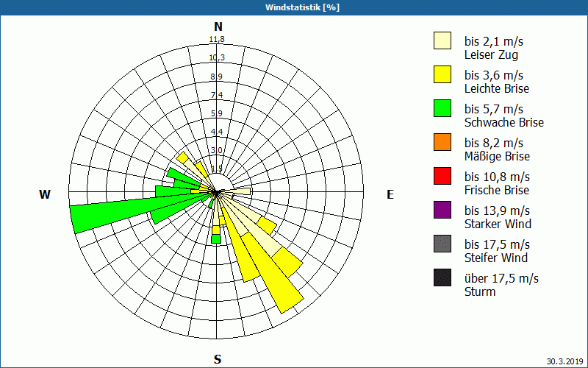The height and width of the screenshot is (368, 588).
Task: Click the 'Frische Brise' legend label
Action: pyautogui.click(x=497, y=190)
